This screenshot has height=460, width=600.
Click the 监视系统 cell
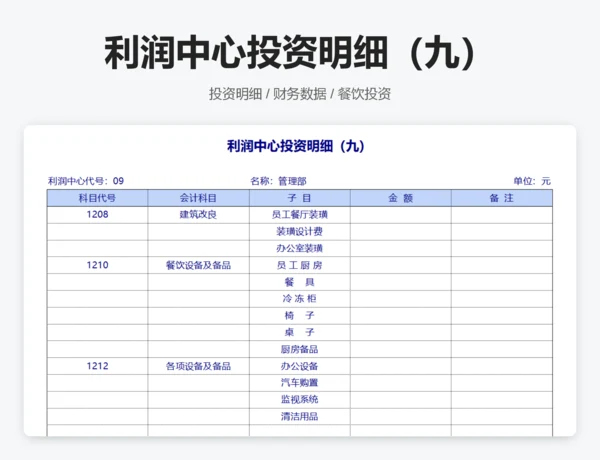(300, 400)
